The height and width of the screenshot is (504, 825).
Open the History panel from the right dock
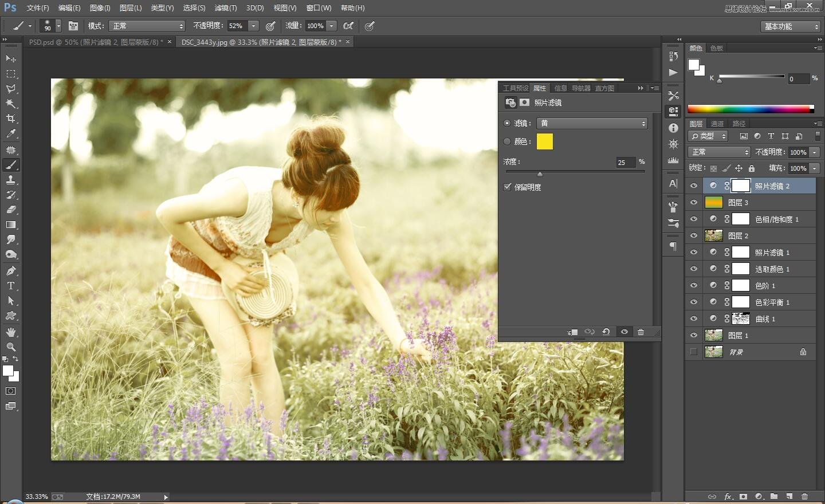coord(673,55)
